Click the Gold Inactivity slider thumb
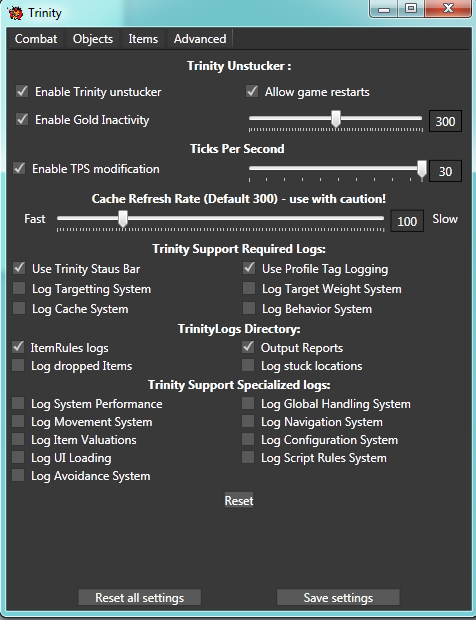This screenshot has width=476, height=620. [x=336, y=119]
